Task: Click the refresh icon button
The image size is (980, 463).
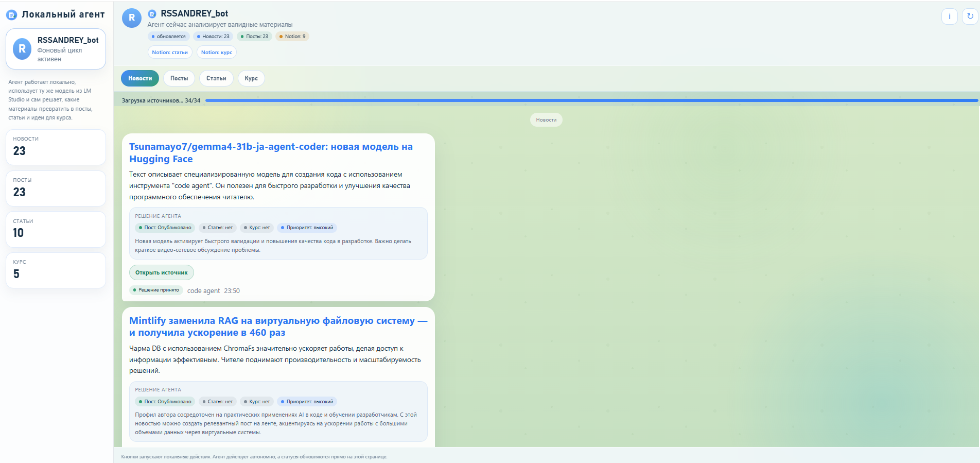Action: [x=970, y=16]
